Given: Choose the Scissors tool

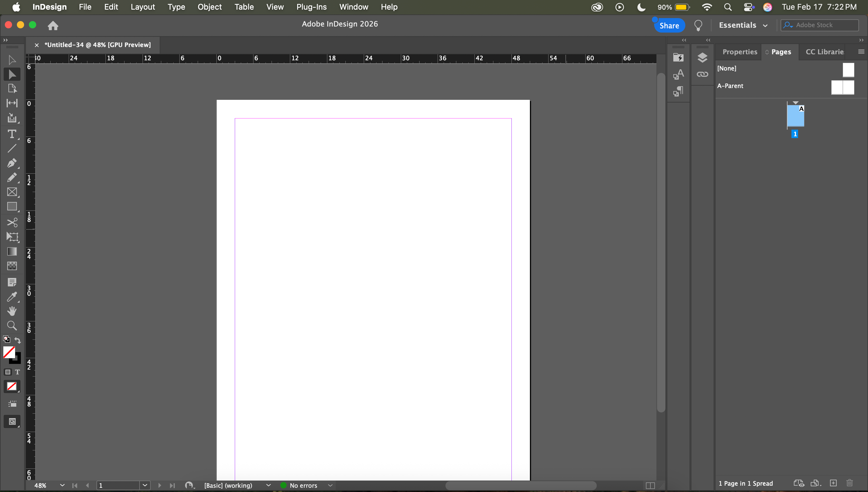Looking at the screenshot, I should coord(12,222).
